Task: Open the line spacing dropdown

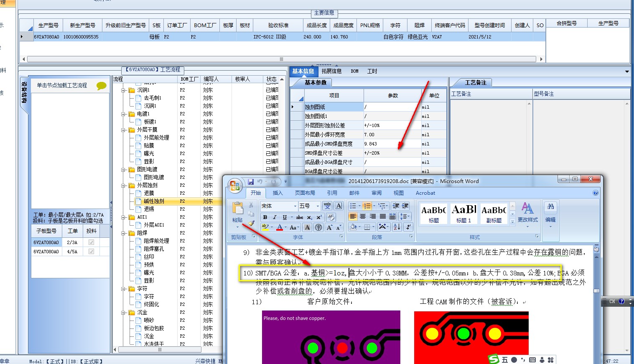Action: click(404, 216)
